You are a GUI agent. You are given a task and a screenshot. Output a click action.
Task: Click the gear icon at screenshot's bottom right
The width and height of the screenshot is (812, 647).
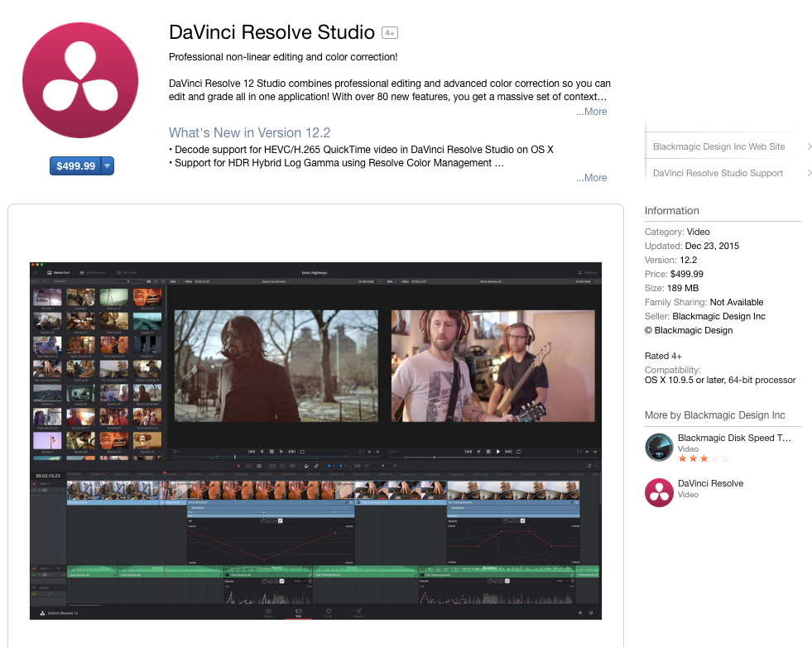(591, 613)
